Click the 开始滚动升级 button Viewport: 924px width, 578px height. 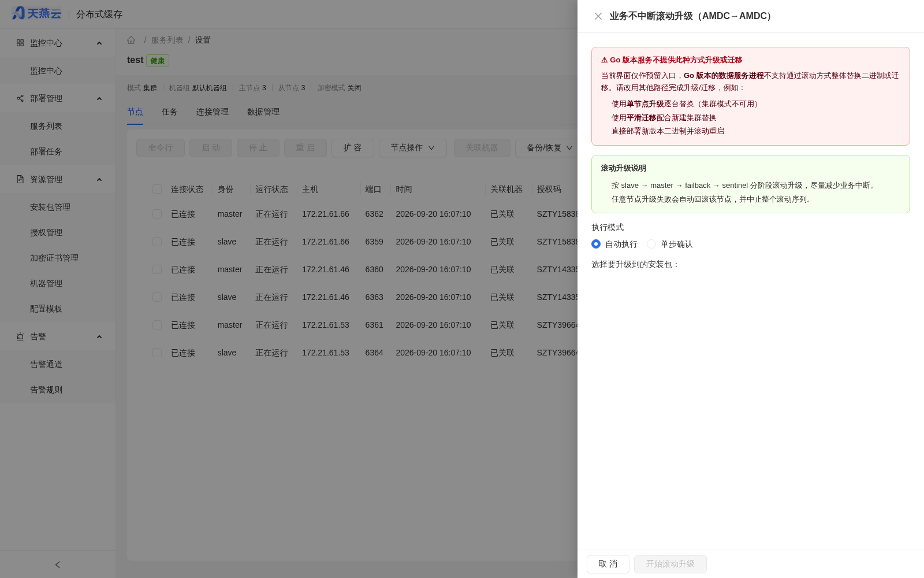(670, 564)
